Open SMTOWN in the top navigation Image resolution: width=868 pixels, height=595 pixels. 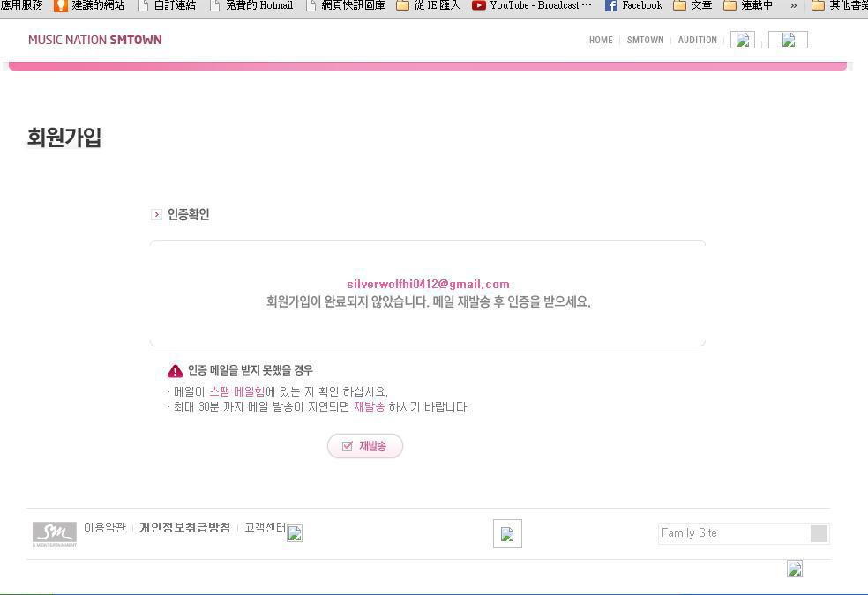pos(645,40)
